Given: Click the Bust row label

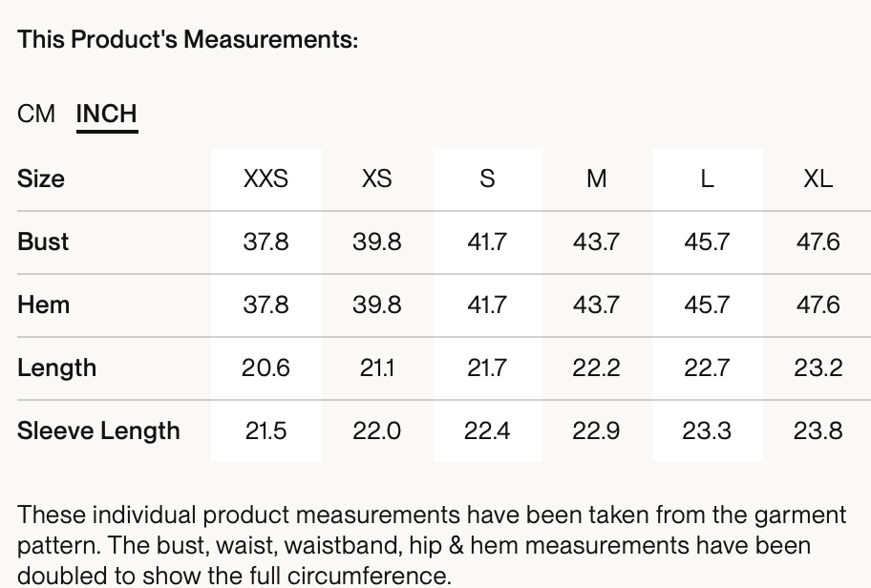Looking at the screenshot, I should [43, 241].
